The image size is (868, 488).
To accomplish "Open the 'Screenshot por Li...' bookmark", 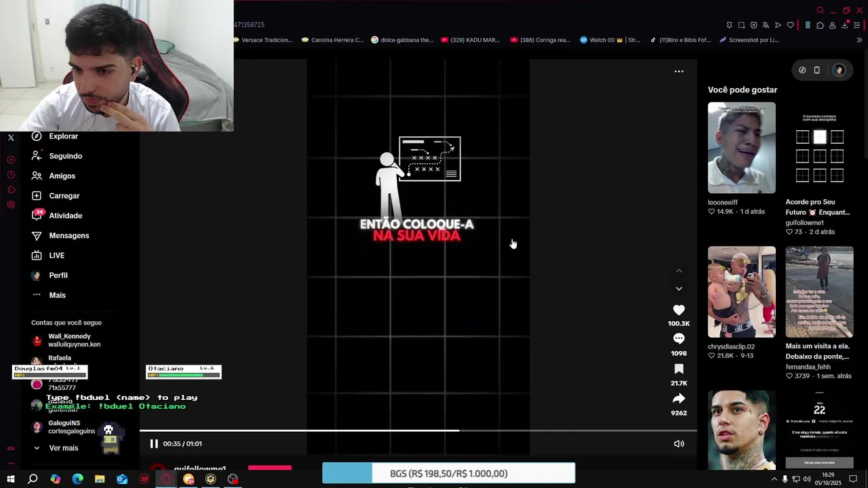I will 749,40.
